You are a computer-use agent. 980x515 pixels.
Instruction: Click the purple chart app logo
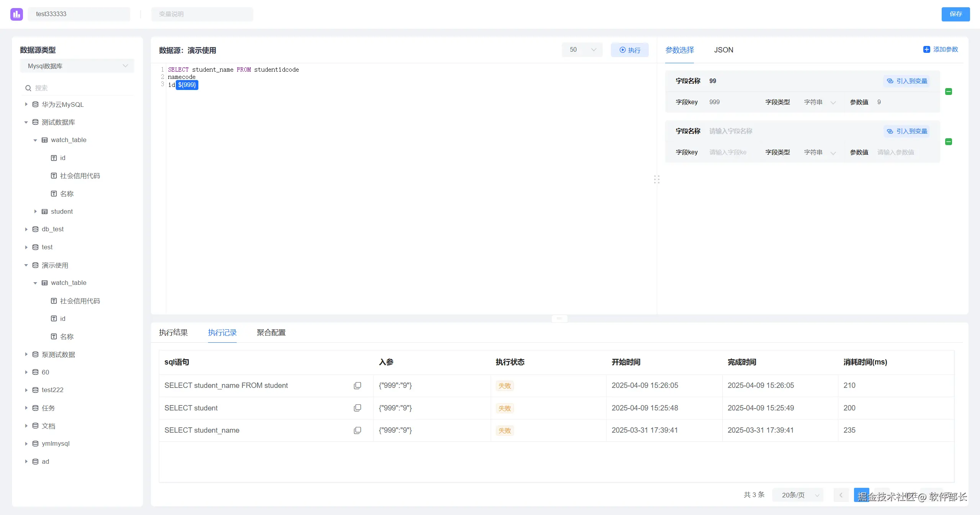tap(16, 14)
